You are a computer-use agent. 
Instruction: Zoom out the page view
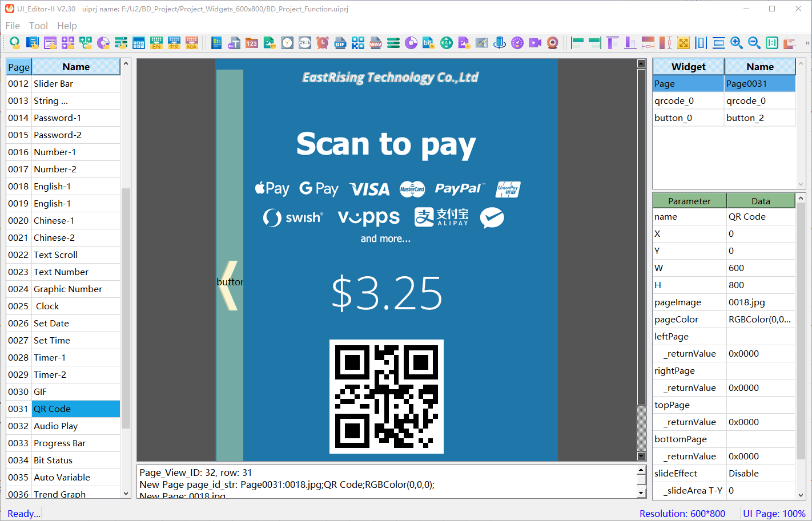click(754, 43)
